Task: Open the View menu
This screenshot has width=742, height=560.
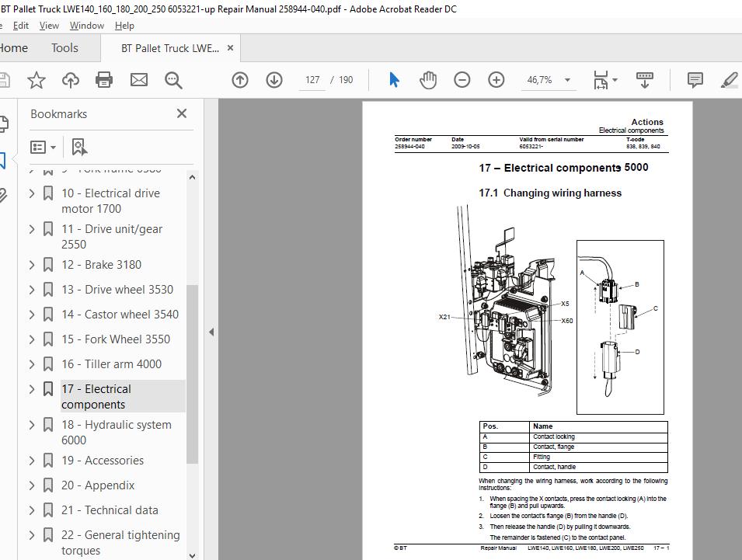Action: tap(49, 26)
